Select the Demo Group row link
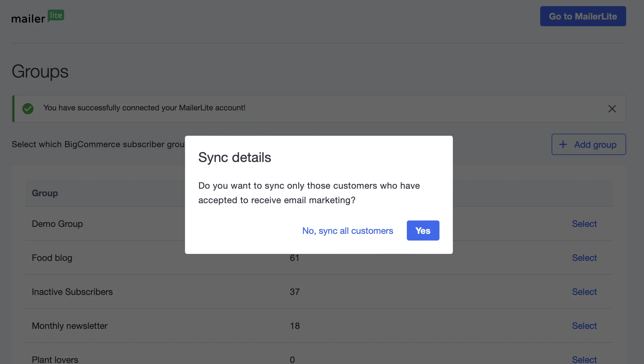644x364 pixels. coord(584,224)
